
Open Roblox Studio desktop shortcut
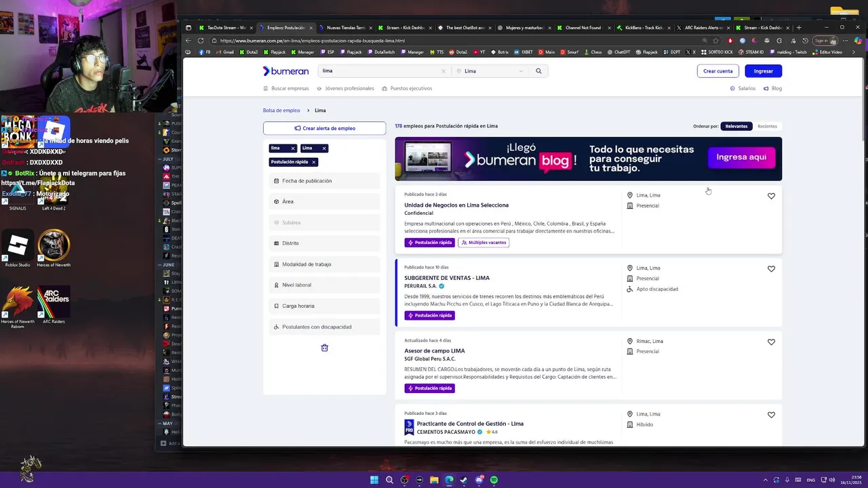pos(18,249)
